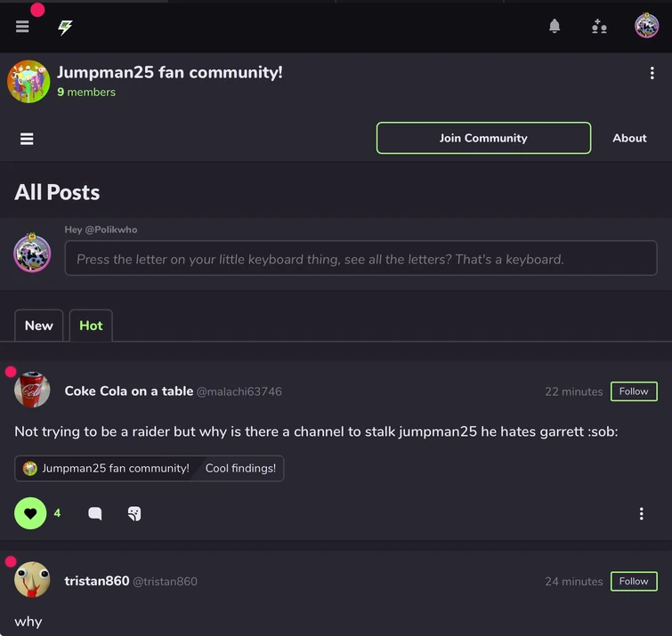Like the Coke Cola on a table post
Screen dimensions: 672x636
coord(30,513)
